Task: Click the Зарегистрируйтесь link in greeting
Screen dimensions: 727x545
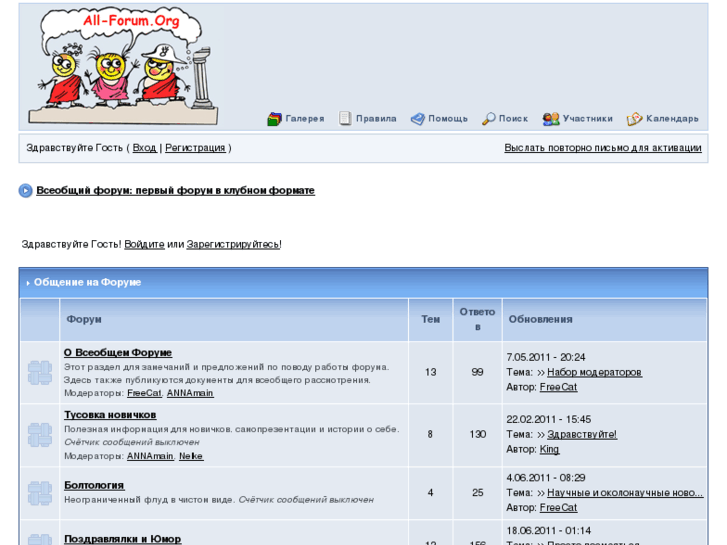Action: pos(233,244)
